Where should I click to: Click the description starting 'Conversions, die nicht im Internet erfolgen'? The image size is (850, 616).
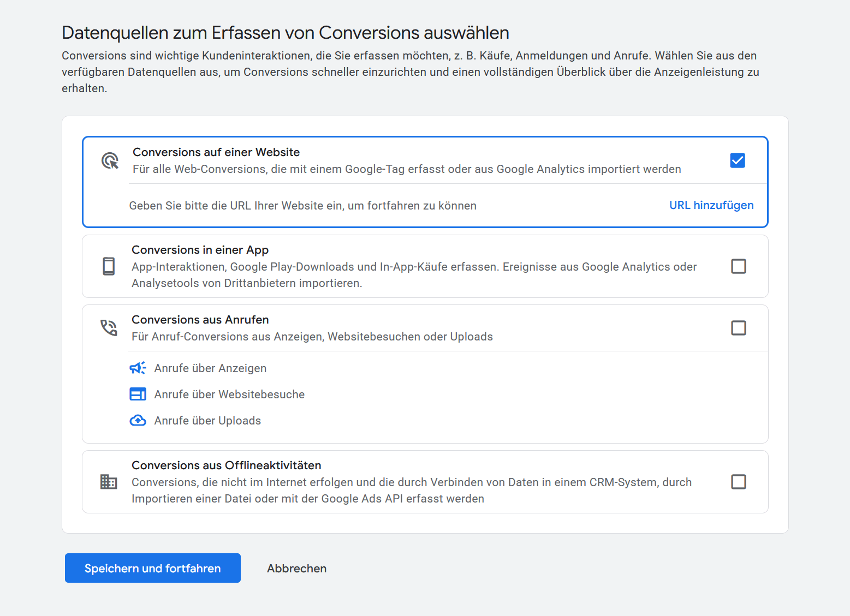tap(412, 491)
